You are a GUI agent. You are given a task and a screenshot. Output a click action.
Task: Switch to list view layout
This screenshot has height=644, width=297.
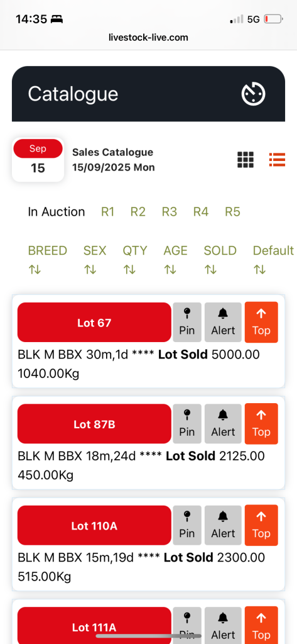(x=277, y=159)
